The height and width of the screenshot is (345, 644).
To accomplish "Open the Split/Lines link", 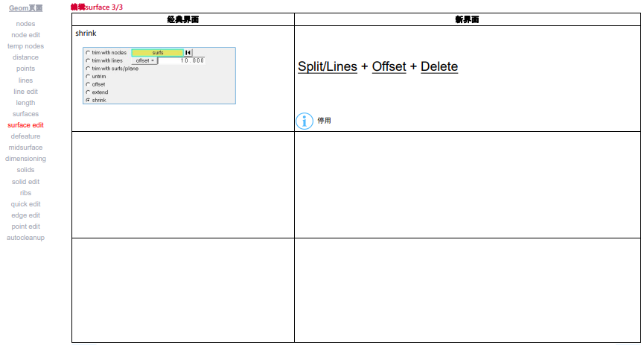I will coord(328,66).
